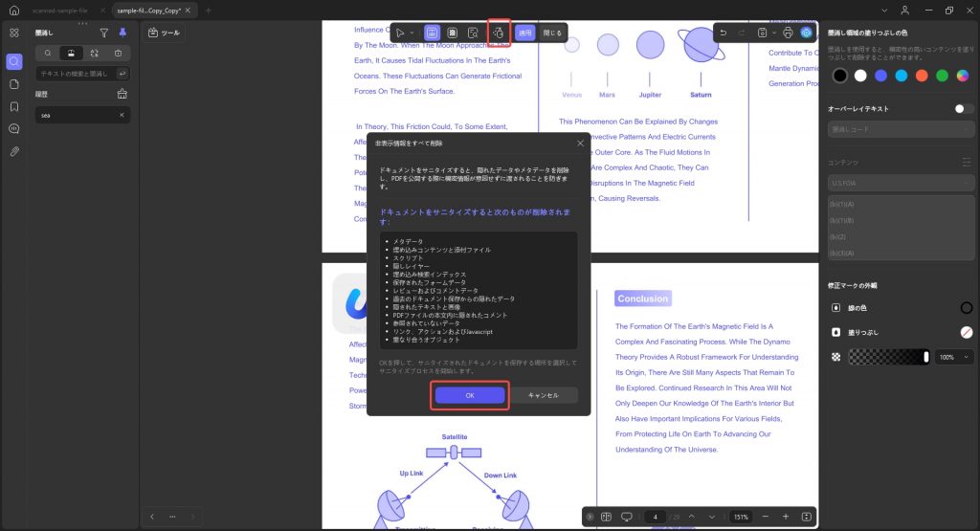
Task: Choose the border line color circle
Action: click(x=967, y=308)
